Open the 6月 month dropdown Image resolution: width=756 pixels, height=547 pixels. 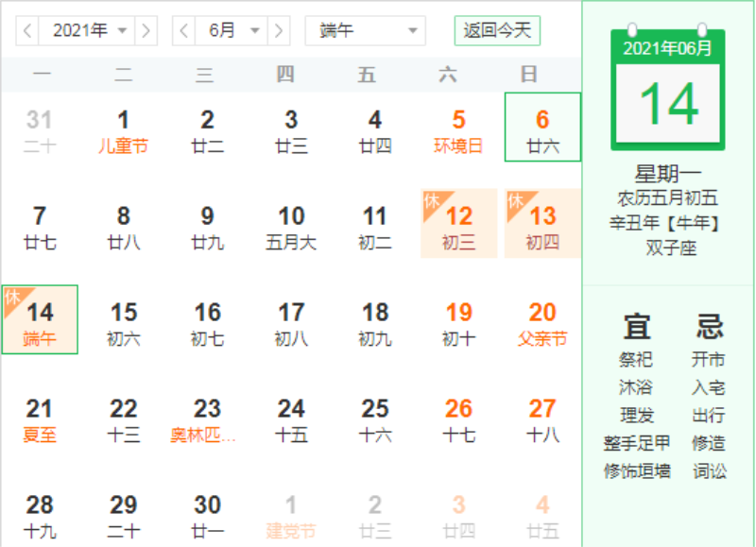232,30
